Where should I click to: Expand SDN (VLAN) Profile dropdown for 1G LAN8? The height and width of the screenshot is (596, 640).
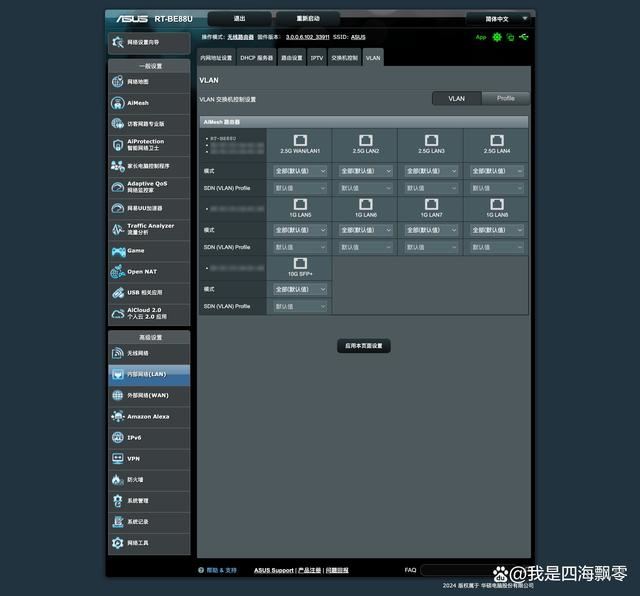pos(497,247)
